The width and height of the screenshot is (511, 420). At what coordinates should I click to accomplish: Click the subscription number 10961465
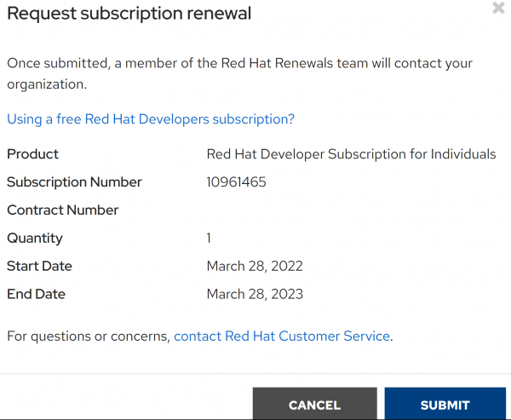pos(236,182)
